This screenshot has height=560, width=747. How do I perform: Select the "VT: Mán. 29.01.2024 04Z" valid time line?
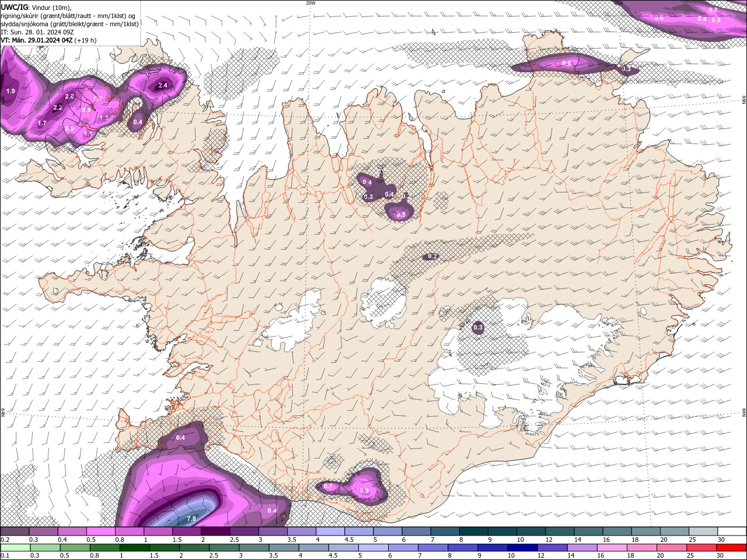[49, 40]
